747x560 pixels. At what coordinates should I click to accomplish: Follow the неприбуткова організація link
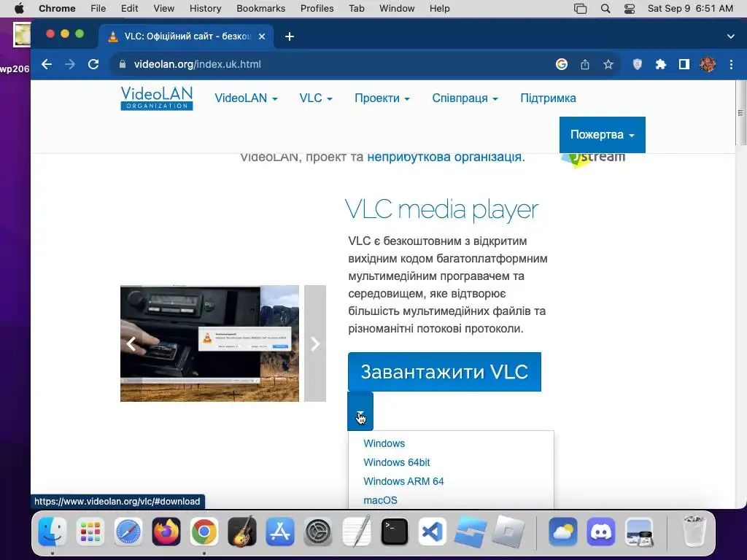pos(444,157)
